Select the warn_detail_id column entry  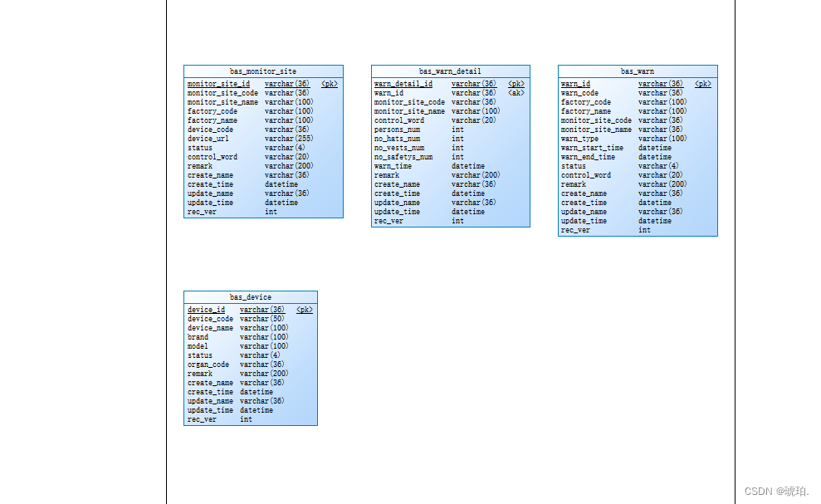(403, 83)
